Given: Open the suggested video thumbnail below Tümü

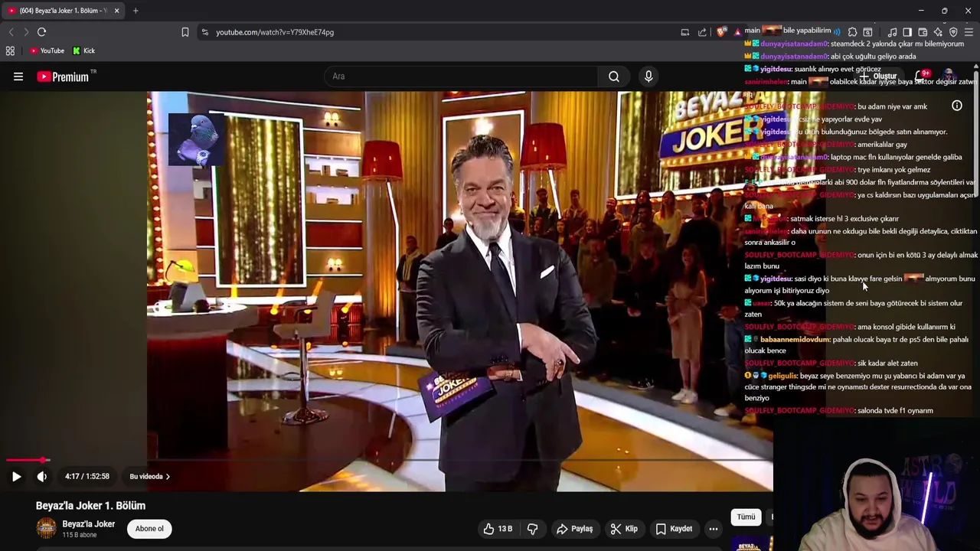Looking at the screenshot, I should coord(752,543).
